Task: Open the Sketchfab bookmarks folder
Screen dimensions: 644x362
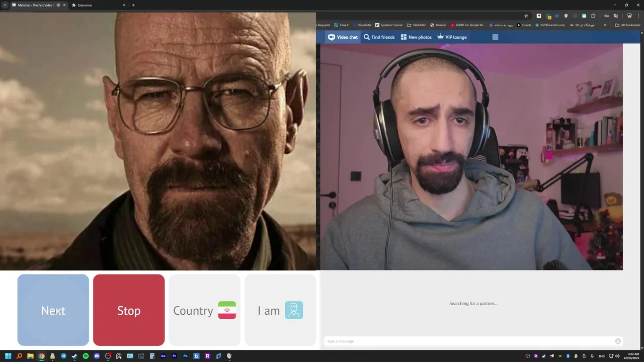Action: (x=417, y=25)
